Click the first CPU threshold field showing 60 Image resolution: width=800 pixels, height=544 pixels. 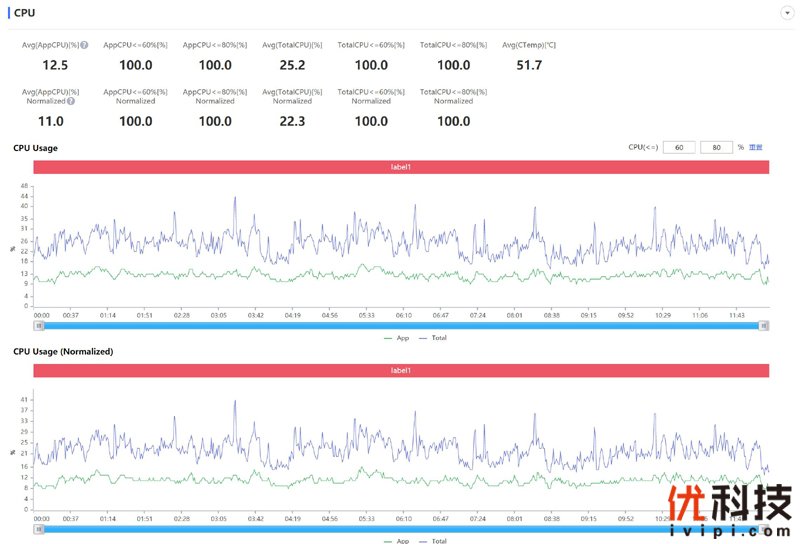click(679, 147)
